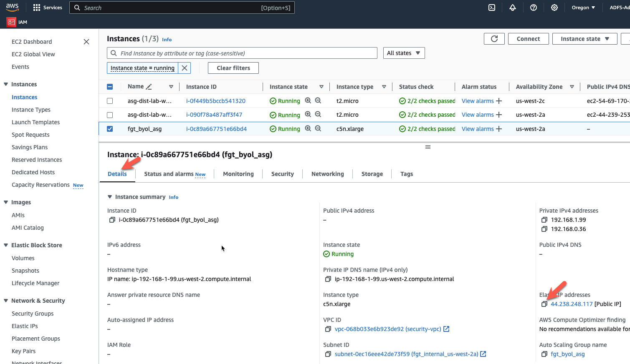Open the Services grid menu
The height and width of the screenshot is (364, 630).
click(x=48, y=8)
